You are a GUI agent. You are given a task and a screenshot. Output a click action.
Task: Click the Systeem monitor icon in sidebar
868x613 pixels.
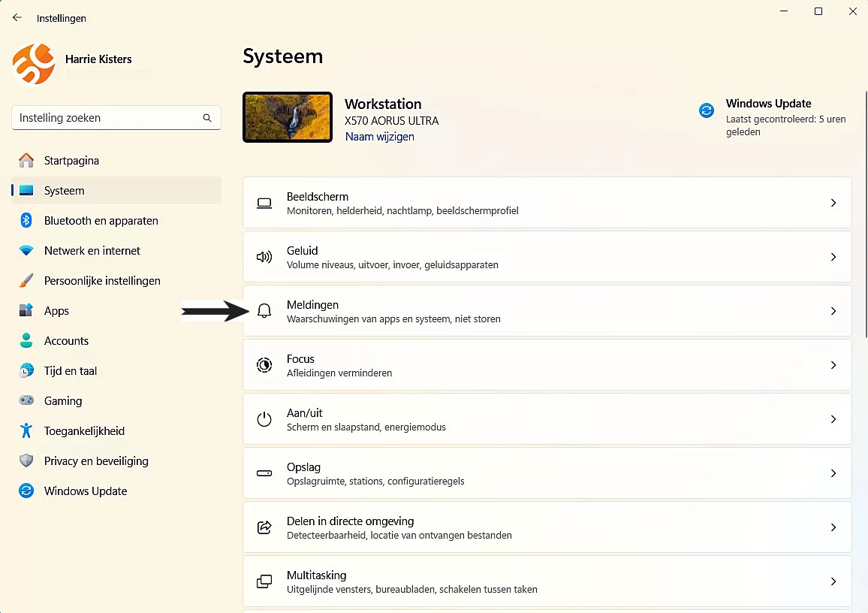(x=26, y=191)
